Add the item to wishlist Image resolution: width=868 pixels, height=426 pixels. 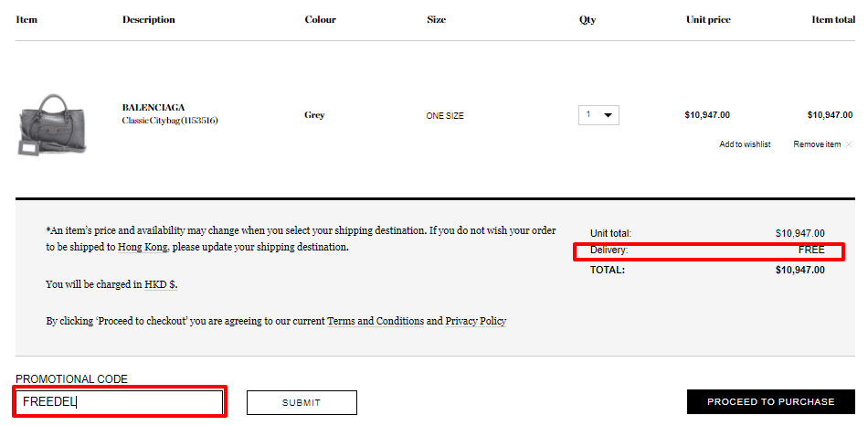click(745, 144)
